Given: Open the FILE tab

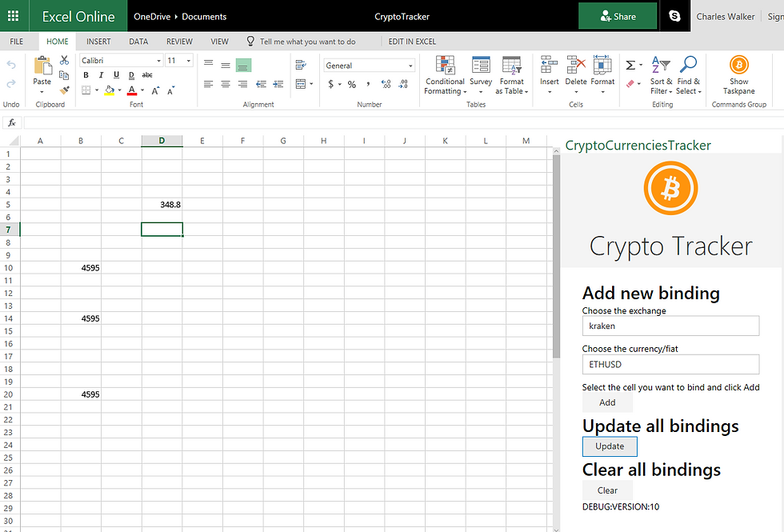Looking at the screenshot, I should 17,42.
